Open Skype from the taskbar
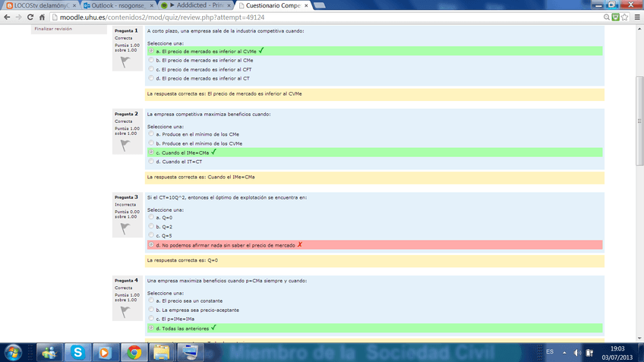Image resolution: width=644 pixels, height=362 pixels. point(77,353)
